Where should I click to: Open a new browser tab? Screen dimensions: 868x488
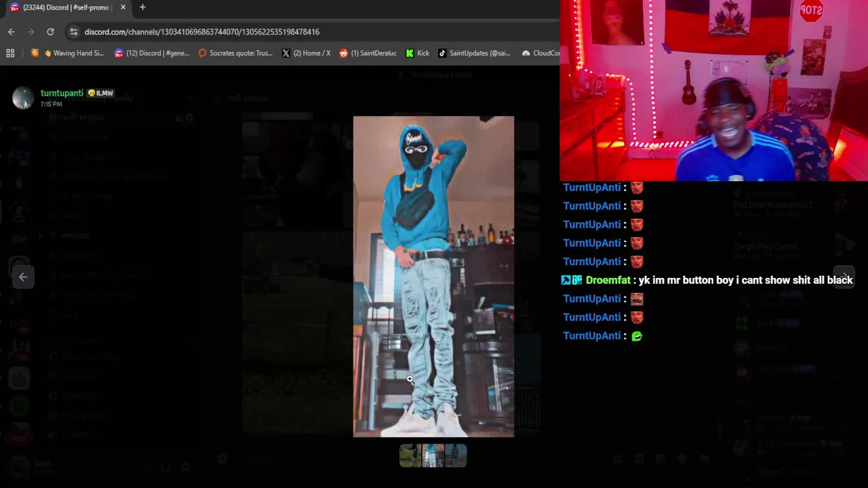[x=142, y=7]
